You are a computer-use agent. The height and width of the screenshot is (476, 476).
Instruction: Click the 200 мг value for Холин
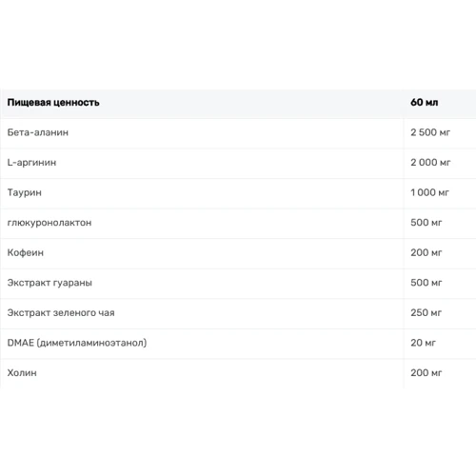pos(426,373)
